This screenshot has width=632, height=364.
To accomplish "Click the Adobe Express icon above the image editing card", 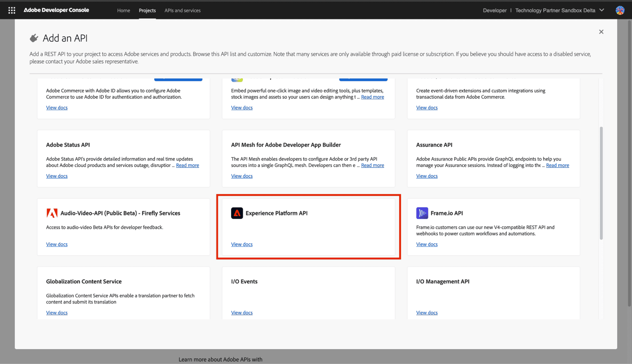I will pyautogui.click(x=237, y=79).
